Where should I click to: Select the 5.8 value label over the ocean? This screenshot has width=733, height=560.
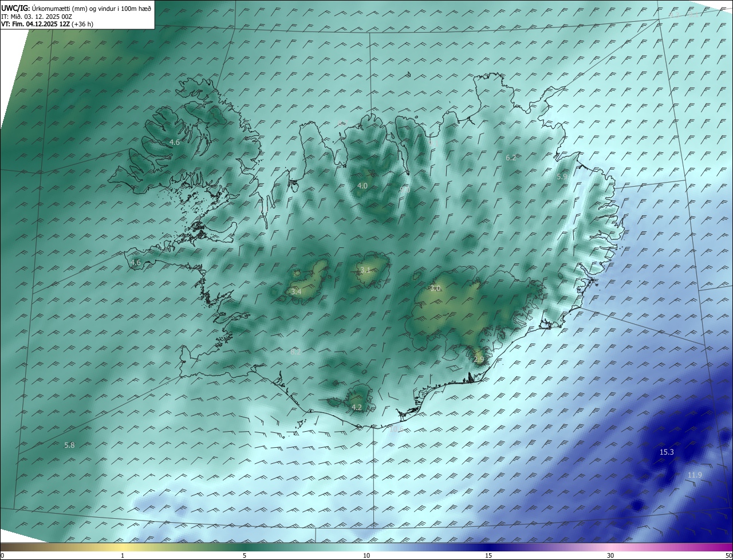pos(69,445)
